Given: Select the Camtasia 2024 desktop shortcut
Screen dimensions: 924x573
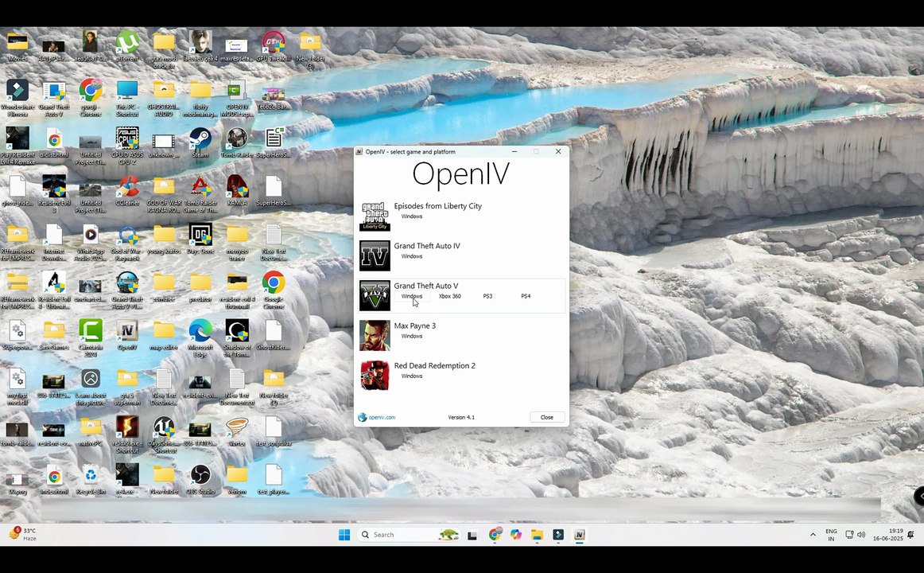Looking at the screenshot, I should tap(91, 338).
